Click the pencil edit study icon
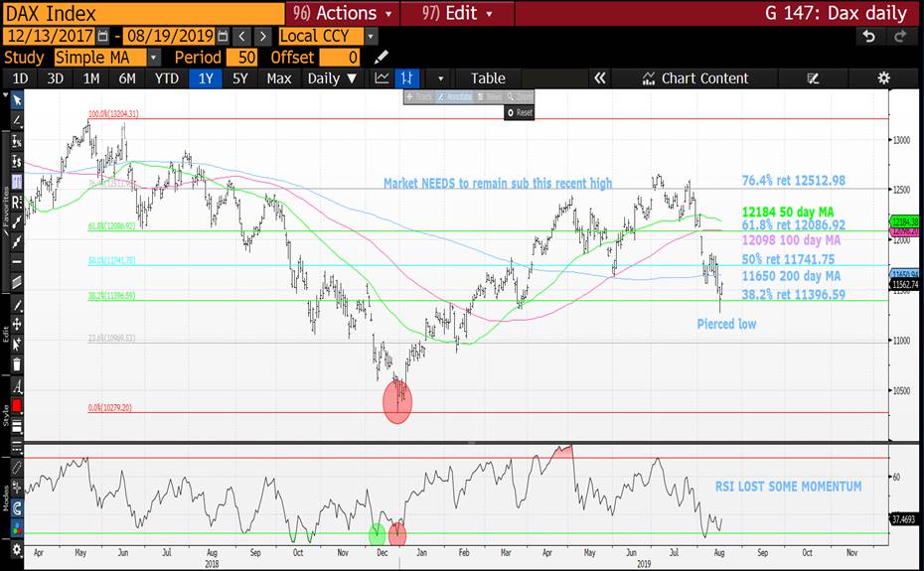 381,58
